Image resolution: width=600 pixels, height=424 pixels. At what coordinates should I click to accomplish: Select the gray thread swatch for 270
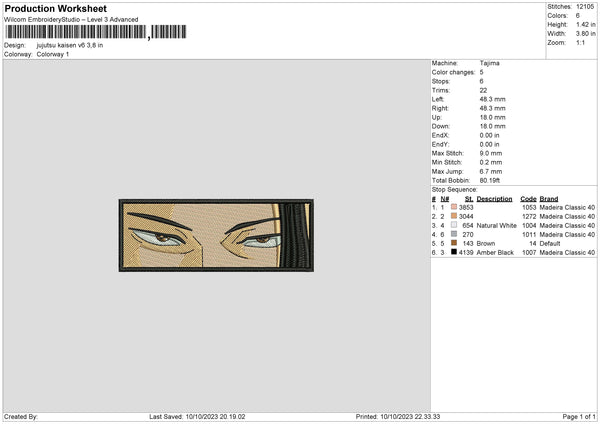click(x=454, y=234)
